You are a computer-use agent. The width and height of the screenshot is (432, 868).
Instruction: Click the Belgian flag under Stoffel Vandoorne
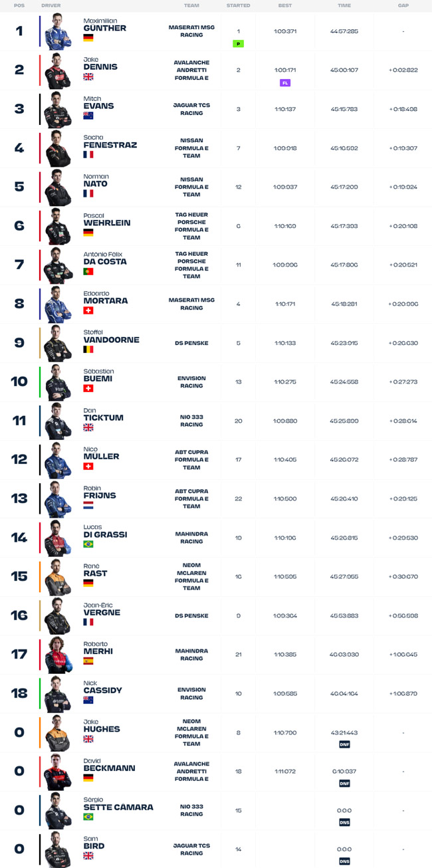coord(88,349)
